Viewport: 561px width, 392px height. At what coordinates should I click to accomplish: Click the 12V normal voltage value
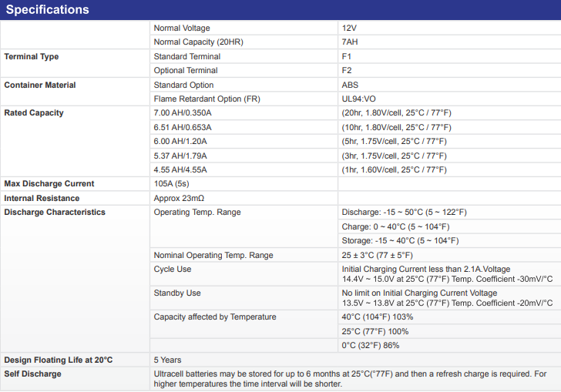[x=349, y=28]
